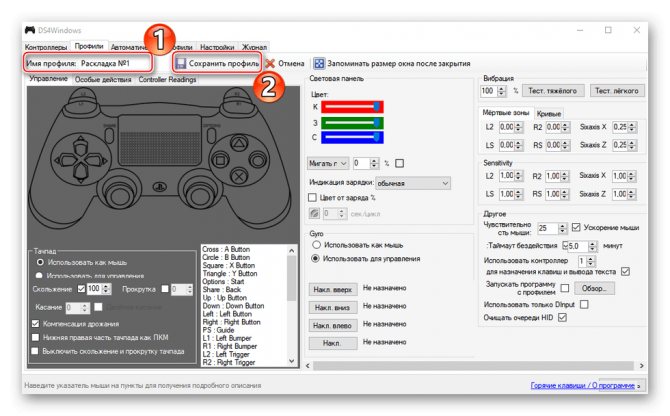Select 'Cross : A Button' in list
Image resolution: width=670 pixels, height=416 pixels.
[226, 249]
